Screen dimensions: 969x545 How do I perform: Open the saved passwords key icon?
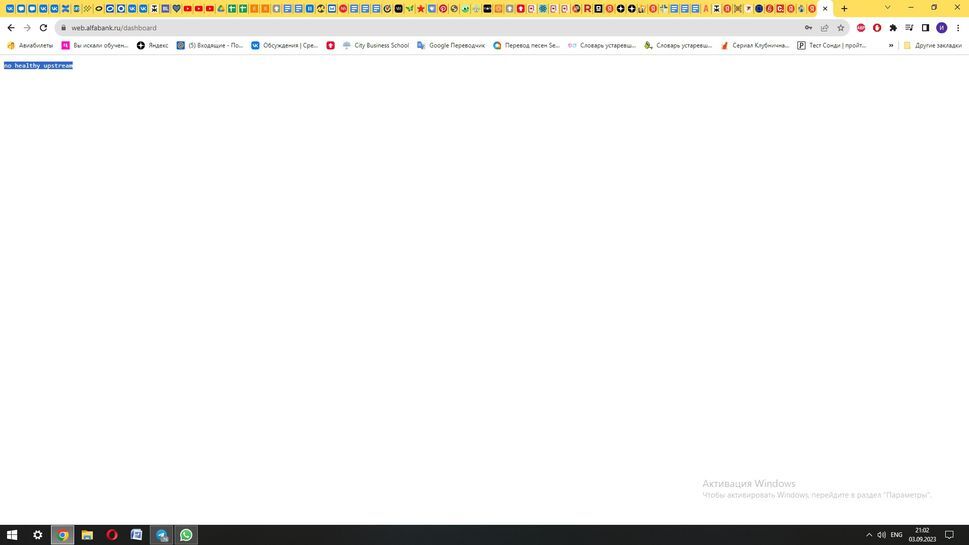tap(808, 28)
